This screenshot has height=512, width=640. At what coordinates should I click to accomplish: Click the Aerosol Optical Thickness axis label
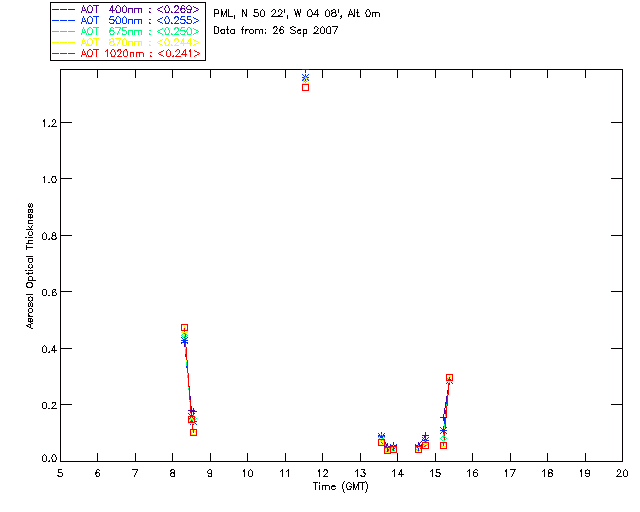coord(30,266)
